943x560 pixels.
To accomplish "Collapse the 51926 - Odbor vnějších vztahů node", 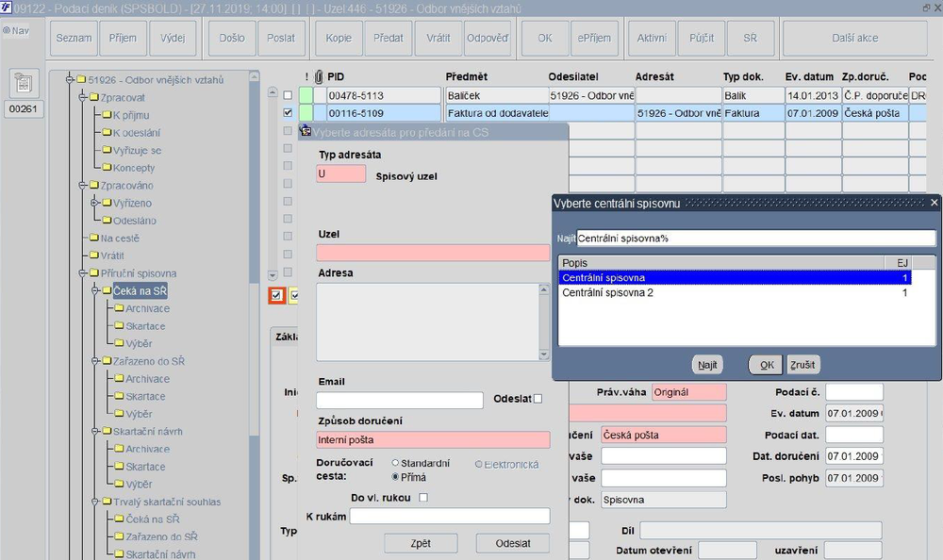I will click(71, 79).
